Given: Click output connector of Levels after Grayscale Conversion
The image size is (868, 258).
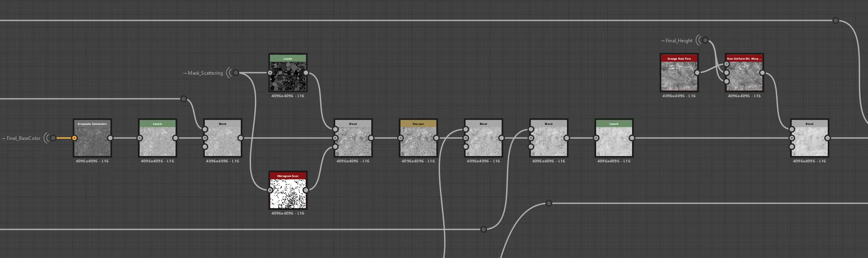Looking at the screenshot, I should [175, 138].
